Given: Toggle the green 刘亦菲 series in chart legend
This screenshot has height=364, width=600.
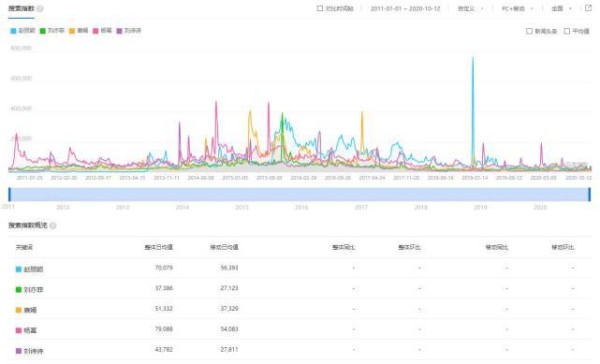Looking at the screenshot, I should click(52, 31).
